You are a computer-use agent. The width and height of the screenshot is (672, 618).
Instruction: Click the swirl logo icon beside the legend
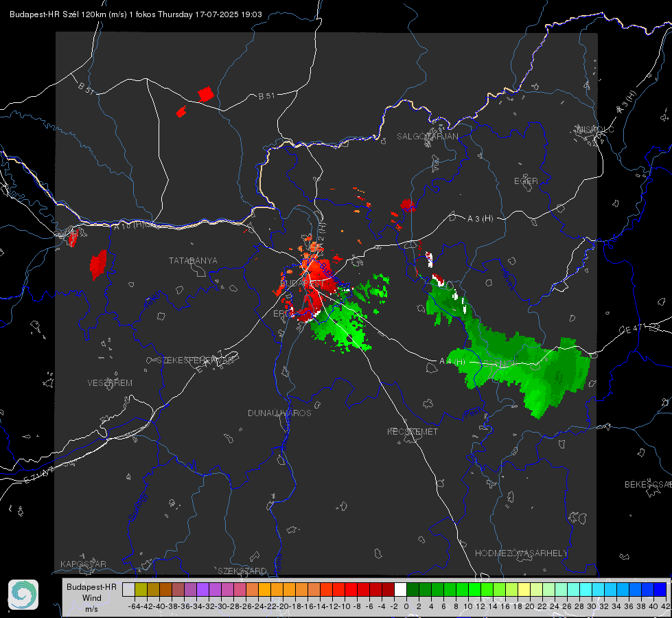[x=23, y=595]
